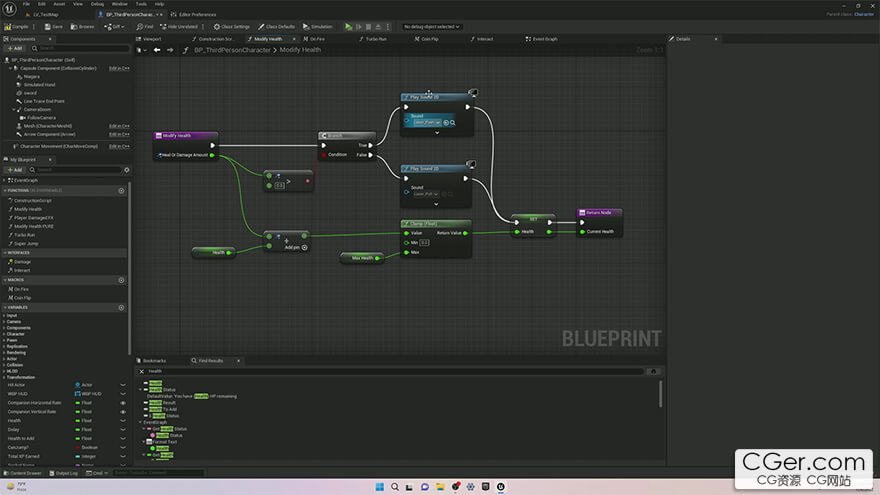This screenshot has height=495, width=880.
Task: Toggle visibility of Companion Vertical Rate variable
Action: pos(123,412)
